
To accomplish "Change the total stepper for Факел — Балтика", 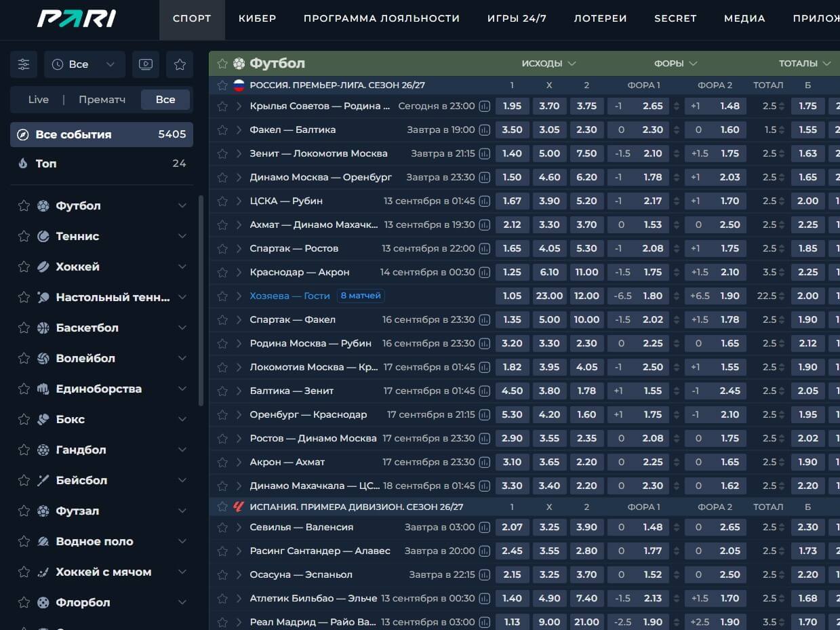I will (x=782, y=130).
